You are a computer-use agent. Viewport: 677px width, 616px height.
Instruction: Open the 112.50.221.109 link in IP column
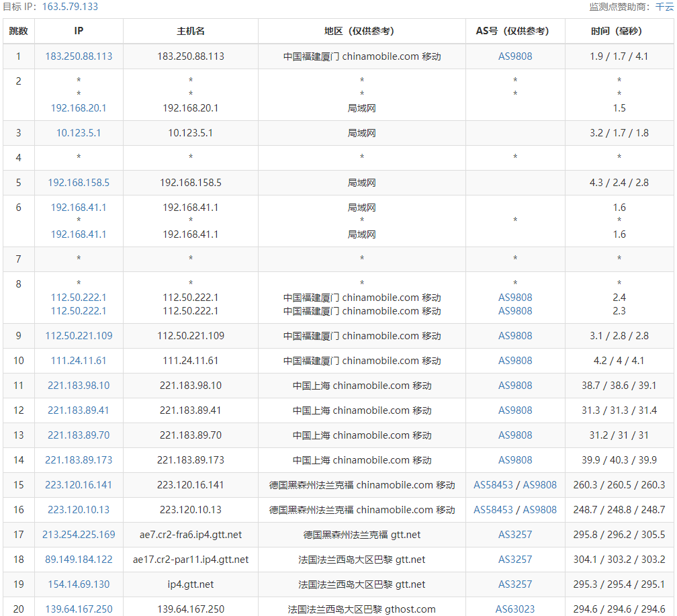click(x=79, y=336)
